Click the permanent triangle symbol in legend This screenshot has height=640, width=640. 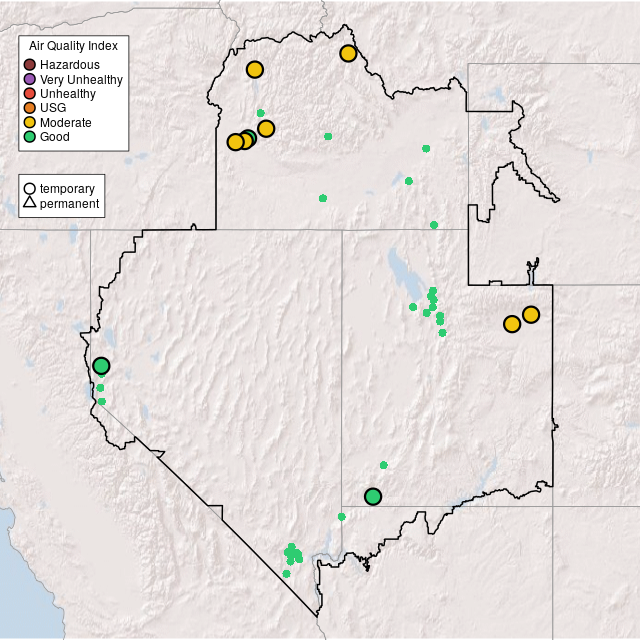(30, 204)
